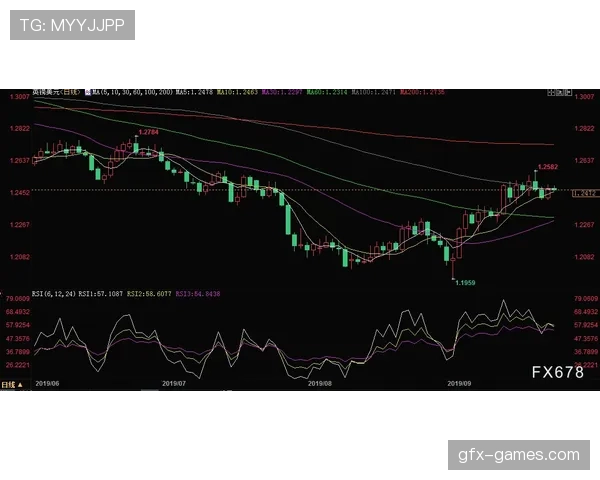Click the 1.2582 recent high price marker
Image resolution: width=600 pixels, height=480 pixels.
(547, 167)
